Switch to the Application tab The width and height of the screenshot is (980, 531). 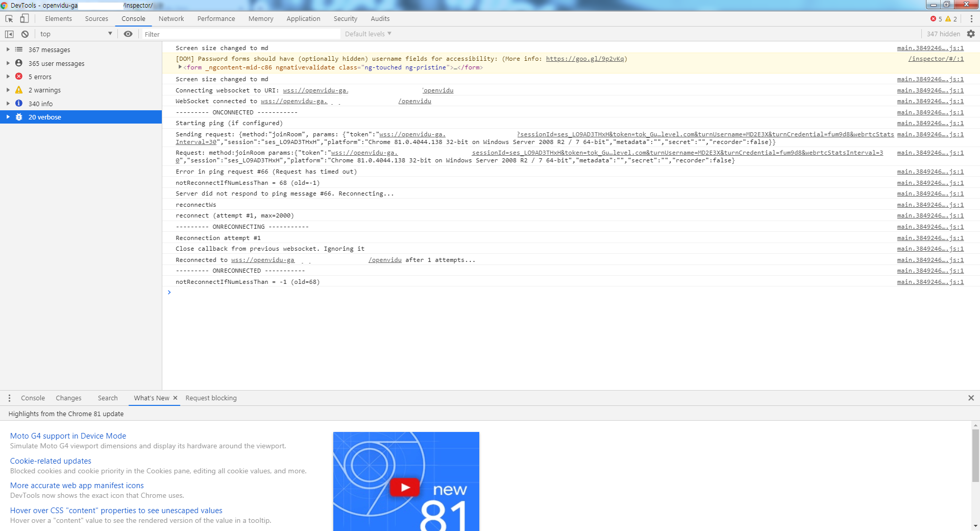tap(303, 19)
